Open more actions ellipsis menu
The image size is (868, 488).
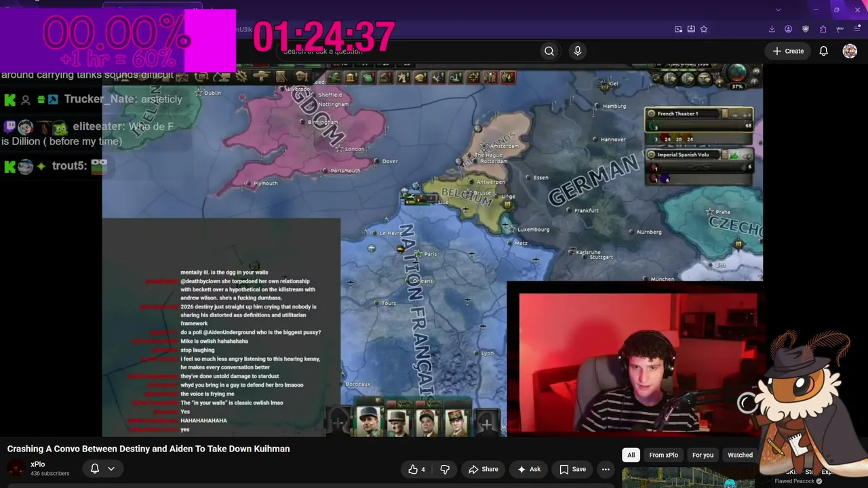pos(606,469)
